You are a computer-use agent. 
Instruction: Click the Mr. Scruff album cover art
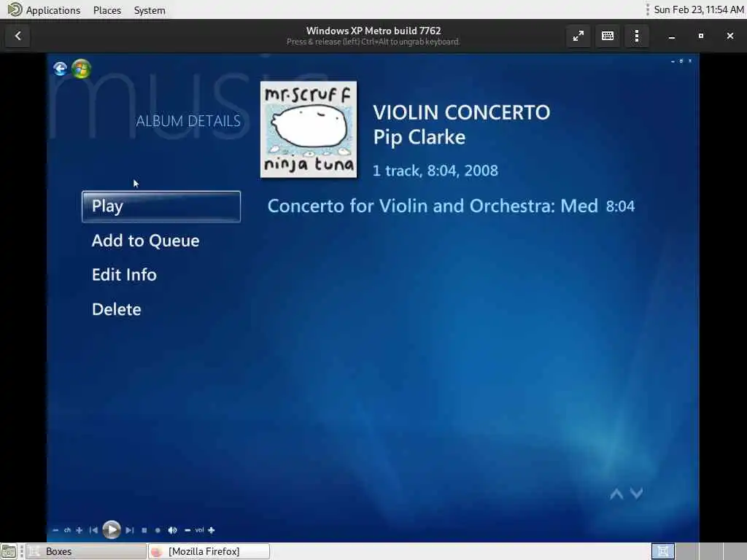(x=309, y=130)
